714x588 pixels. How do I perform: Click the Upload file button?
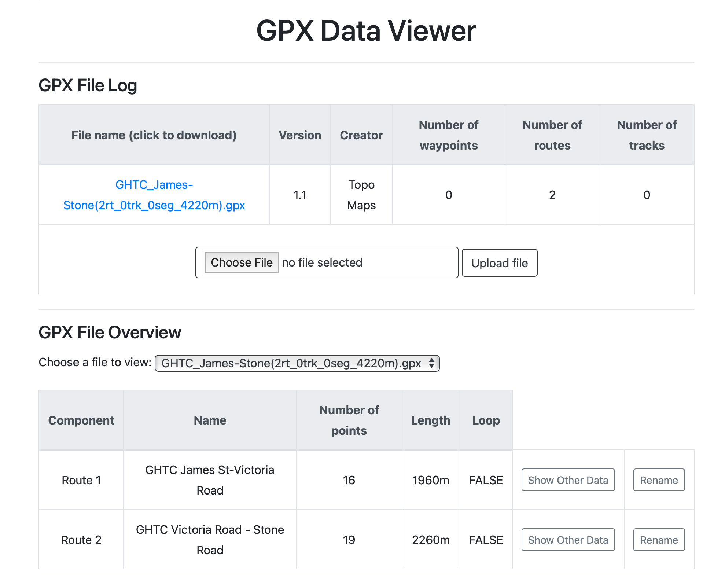tap(499, 263)
